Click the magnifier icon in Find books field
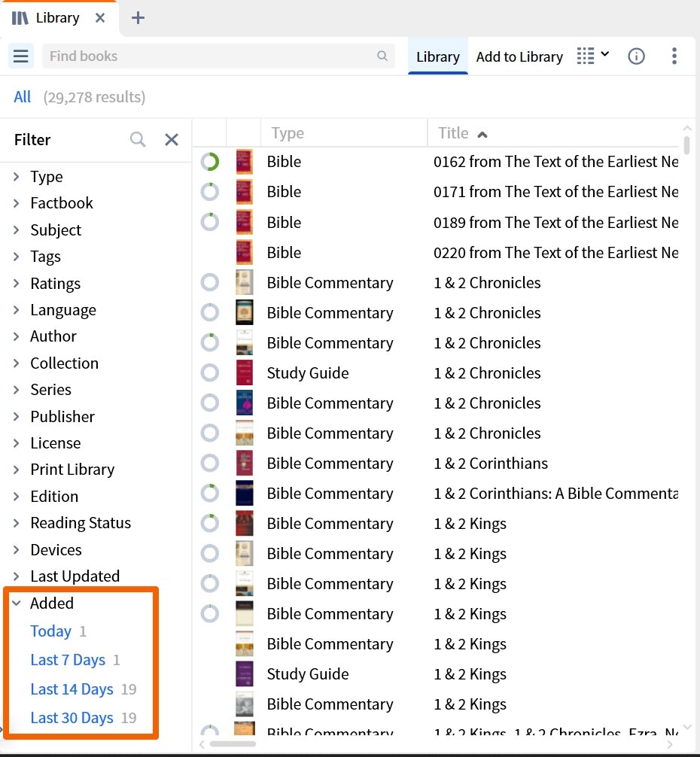Image resolution: width=700 pixels, height=757 pixels. coord(382,56)
